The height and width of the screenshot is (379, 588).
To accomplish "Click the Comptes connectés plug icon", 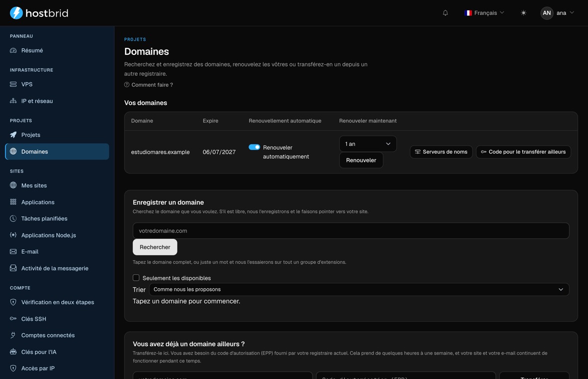I will [13, 335].
